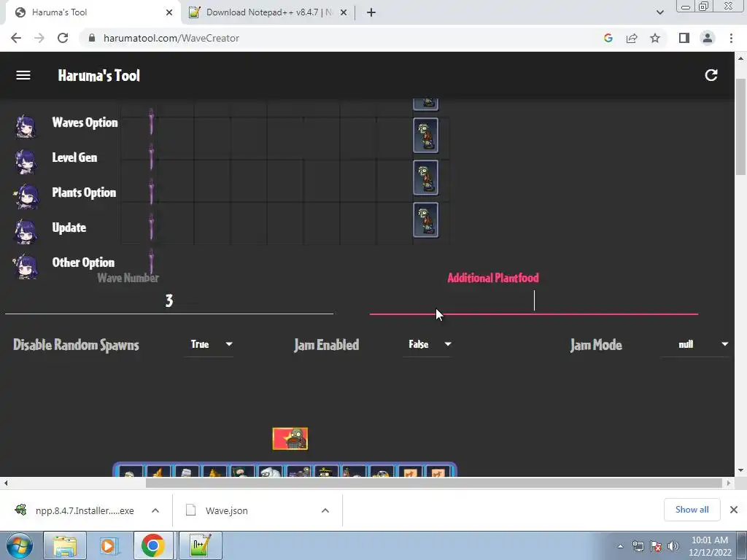
Task: Open a new browser tab
Action: pos(371,12)
